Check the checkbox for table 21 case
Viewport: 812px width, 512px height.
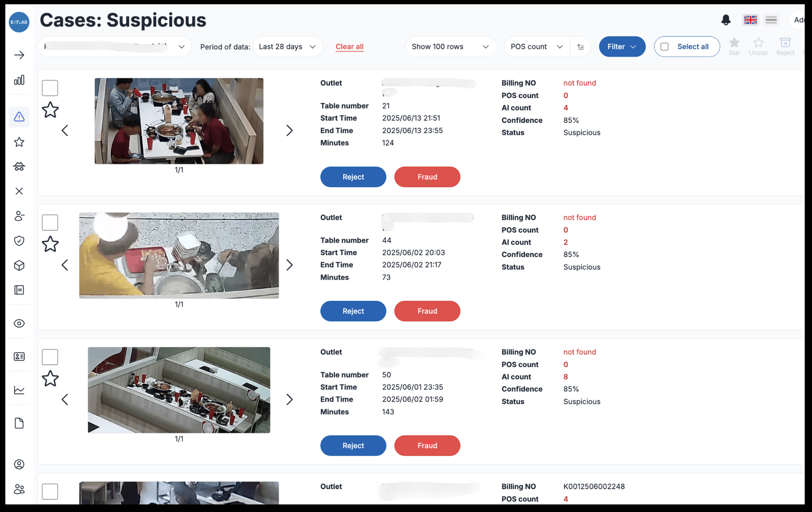coord(50,88)
